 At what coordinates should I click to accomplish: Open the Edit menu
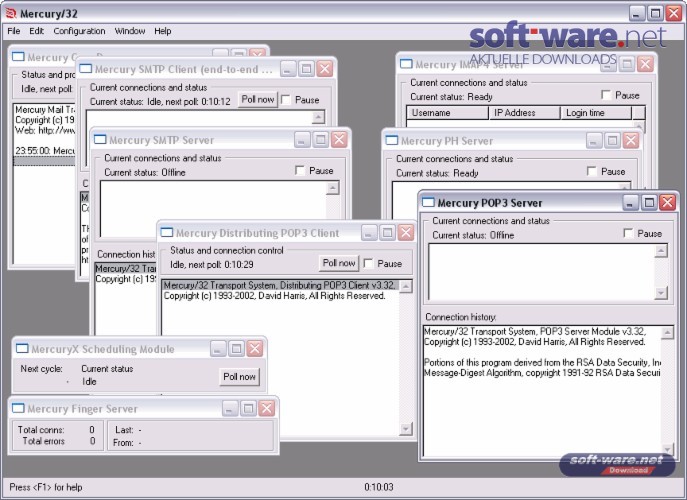click(x=36, y=31)
